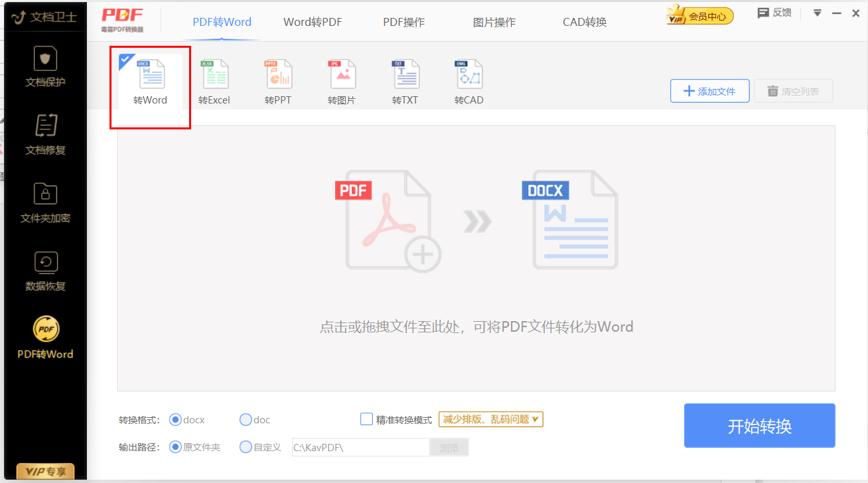Click the PDF drop area to add file
This screenshot has width=868, height=483.
click(x=476, y=259)
